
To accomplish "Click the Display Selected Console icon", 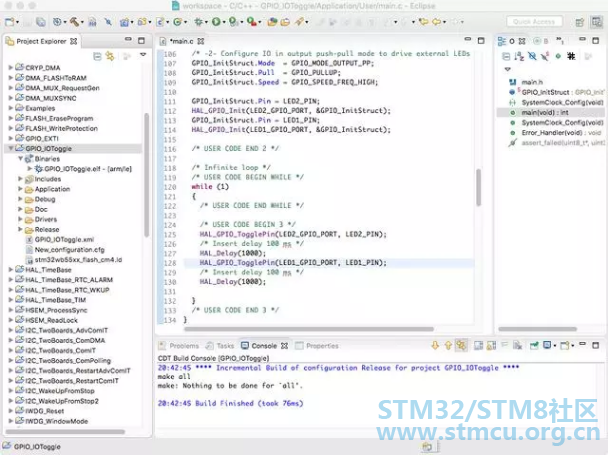I will 547,345.
